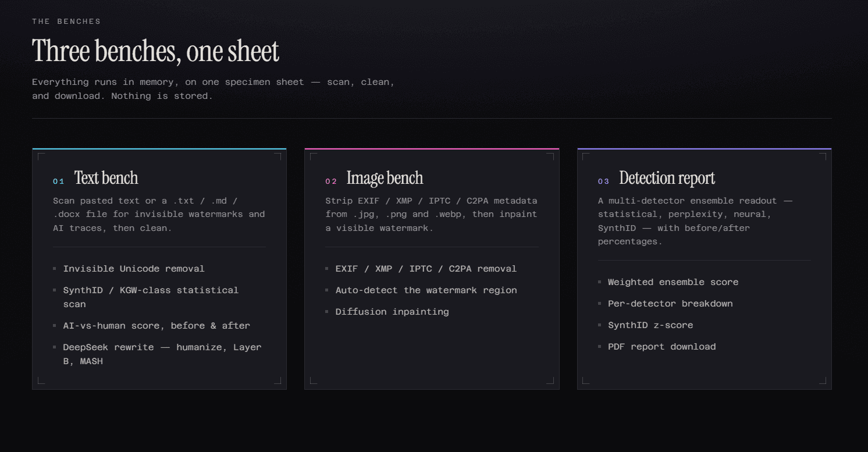The height and width of the screenshot is (452, 868).
Task: Select the "Three benches, one sheet" heading
Action: [155, 51]
